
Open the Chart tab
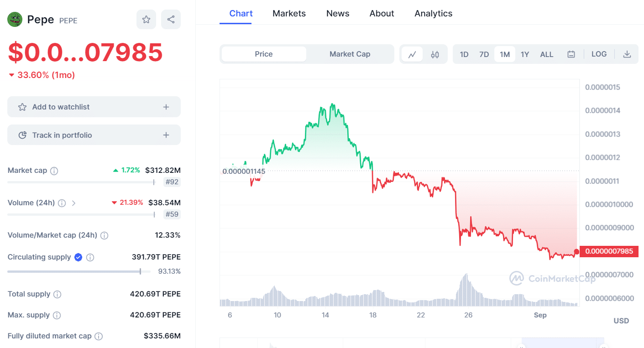point(241,14)
